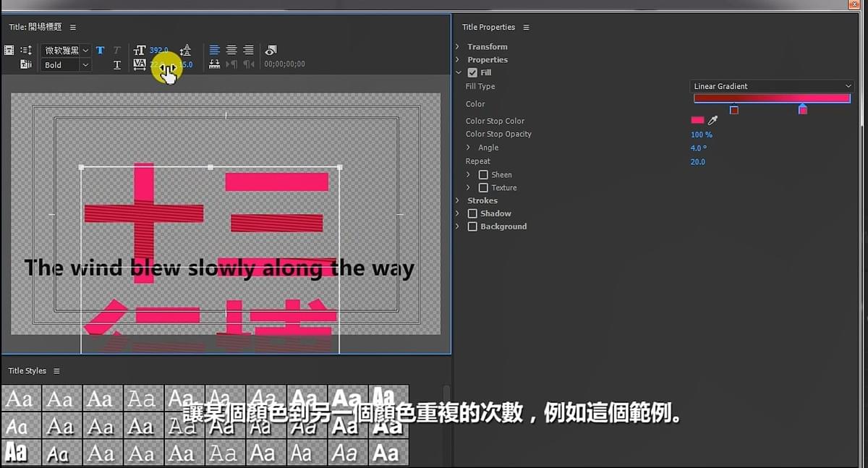Apply the first bold style in bottom row
The image size is (868, 468).
(20, 453)
